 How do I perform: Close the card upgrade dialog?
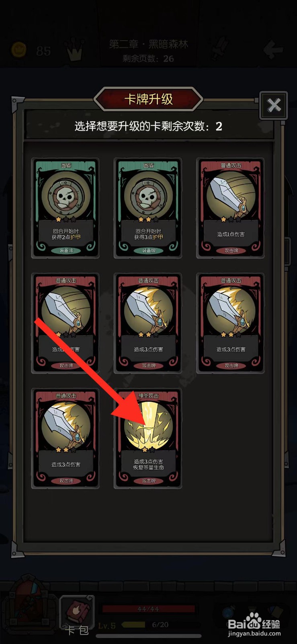274,105
